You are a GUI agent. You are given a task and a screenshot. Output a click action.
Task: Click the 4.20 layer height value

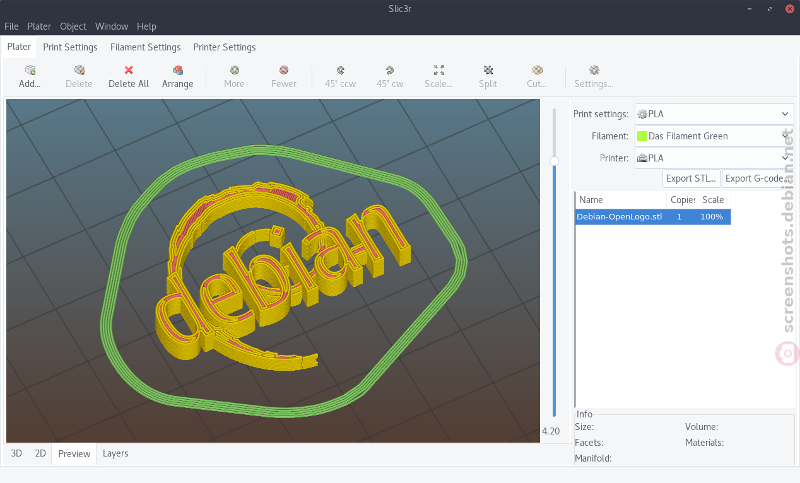pos(551,431)
